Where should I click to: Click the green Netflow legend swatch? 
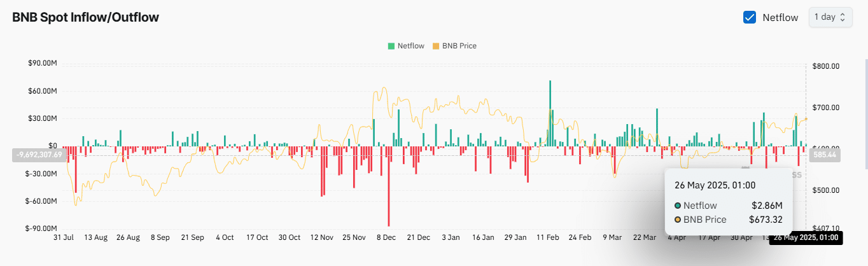click(391, 46)
